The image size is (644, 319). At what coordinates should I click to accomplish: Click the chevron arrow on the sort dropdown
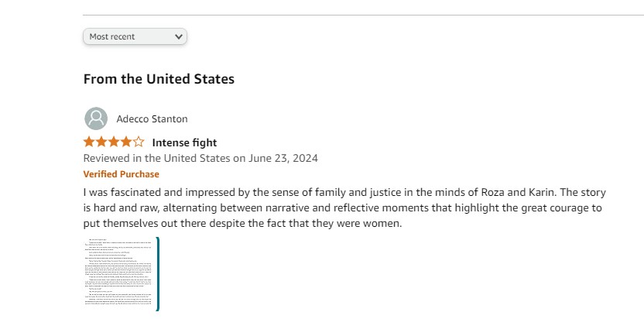[x=179, y=36]
